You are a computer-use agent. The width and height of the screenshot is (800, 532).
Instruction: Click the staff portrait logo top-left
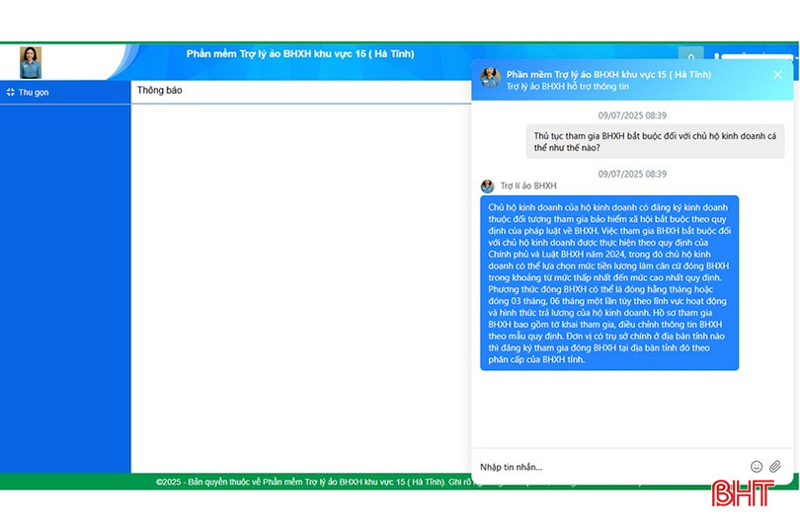point(31,62)
